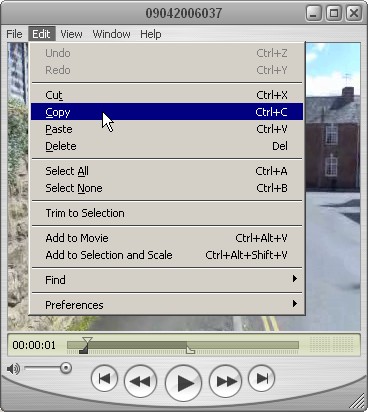Image resolution: width=368 pixels, height=412 pixels.
Task: Choose Select All
Action: coord(167,171)
